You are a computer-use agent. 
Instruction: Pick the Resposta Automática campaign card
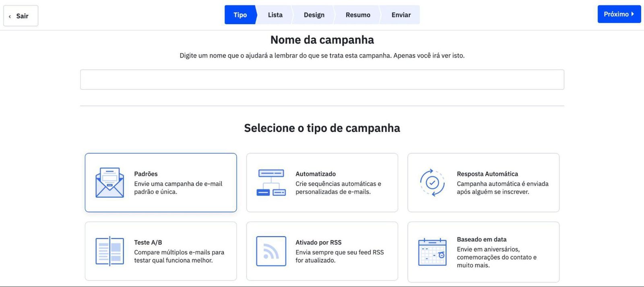pos(483,182)
